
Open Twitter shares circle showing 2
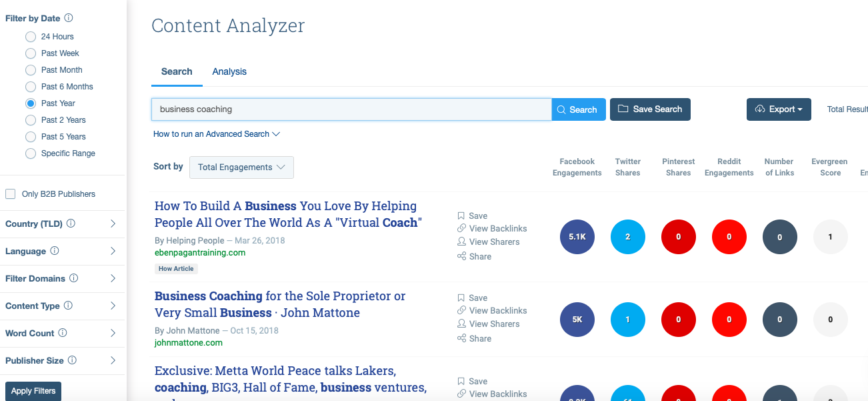point(628,237)
